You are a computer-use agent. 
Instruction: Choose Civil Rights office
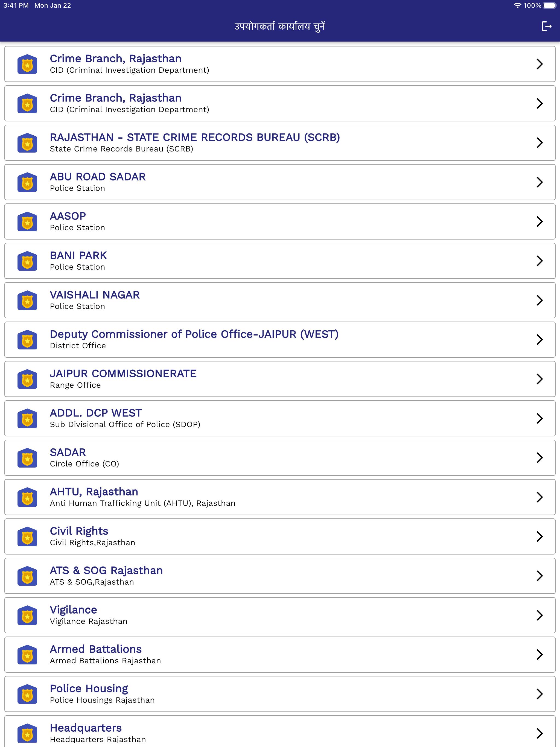click(280, 537)
